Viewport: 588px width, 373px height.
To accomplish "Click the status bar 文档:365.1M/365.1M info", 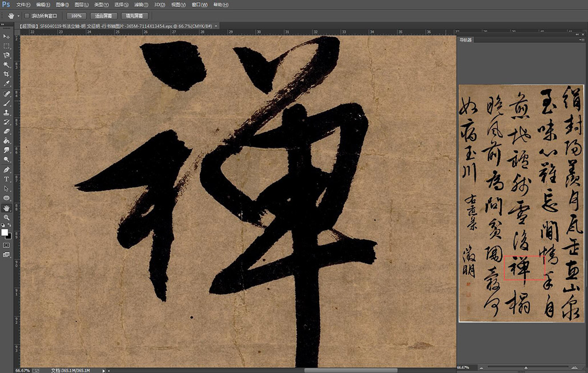I will coord(70,370).
